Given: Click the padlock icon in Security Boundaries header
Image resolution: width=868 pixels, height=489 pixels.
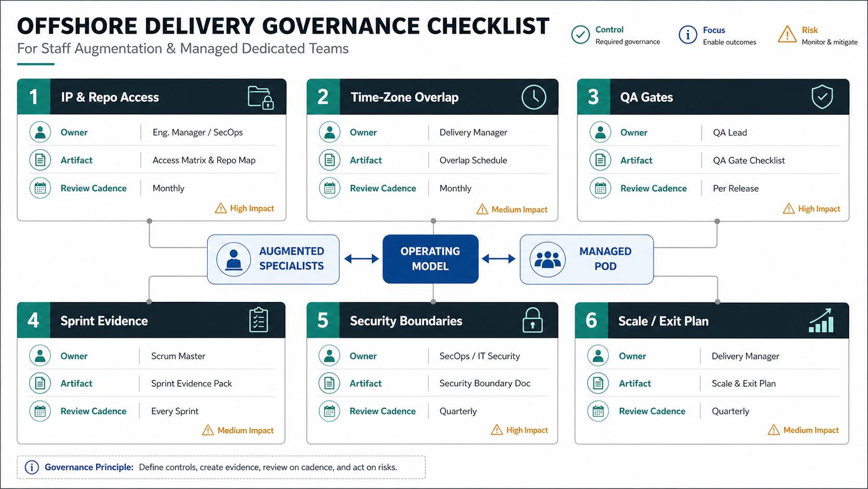Looking at the screenshot, I should coord(533,320).
